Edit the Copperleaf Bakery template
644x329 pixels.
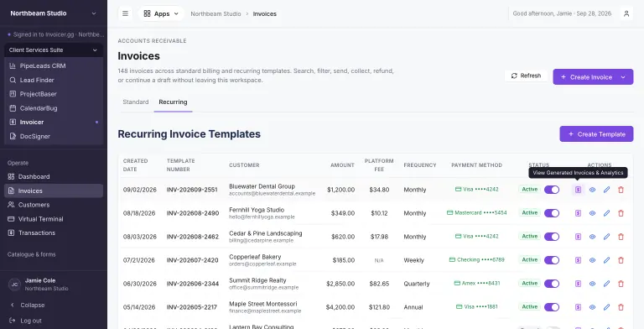(606, 260)
